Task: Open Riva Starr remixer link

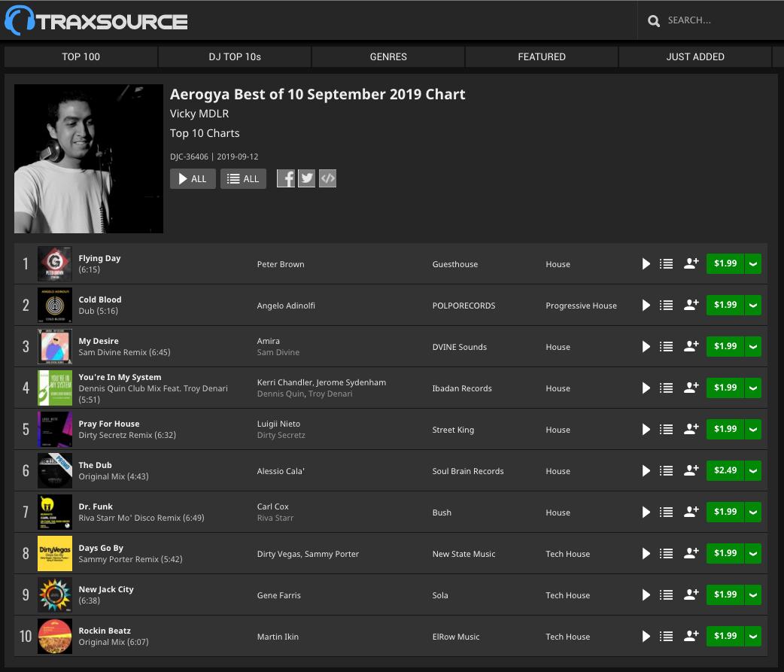Action: click(x=275, y=518)
